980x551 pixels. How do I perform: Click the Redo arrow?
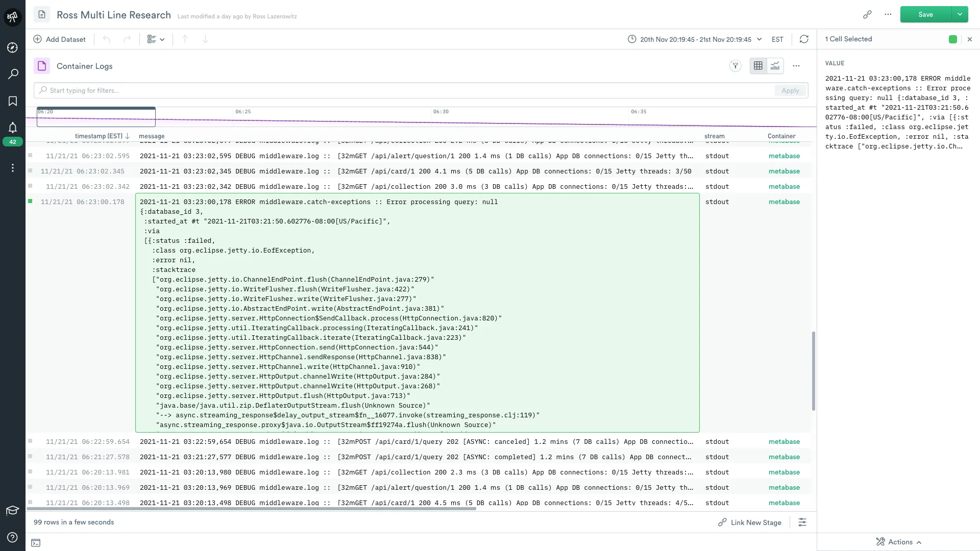coord(127,39)
